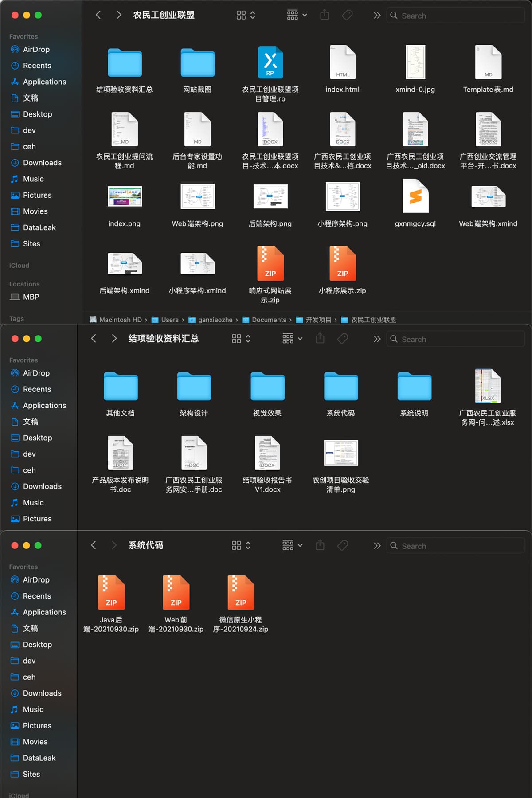The width and height of the screenshot is (532, 798).
Task: Select the 小程序展示.zip archive
Action: pos(342,264)
